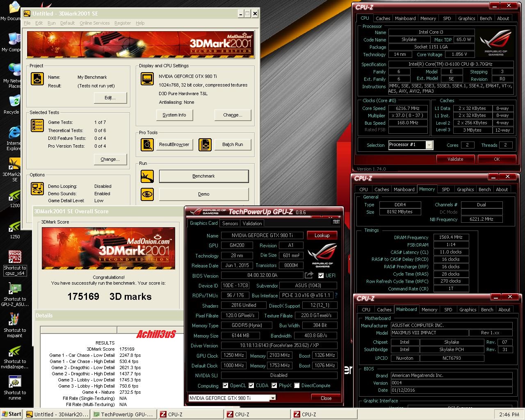The image size is (525, 420).
Task: Toggle the OpenCL checkbox
Action: (x=225, y=386)
